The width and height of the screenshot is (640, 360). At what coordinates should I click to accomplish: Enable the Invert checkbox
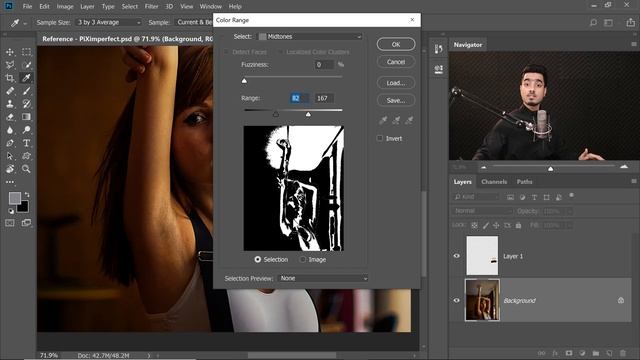(x=380, y=138)
